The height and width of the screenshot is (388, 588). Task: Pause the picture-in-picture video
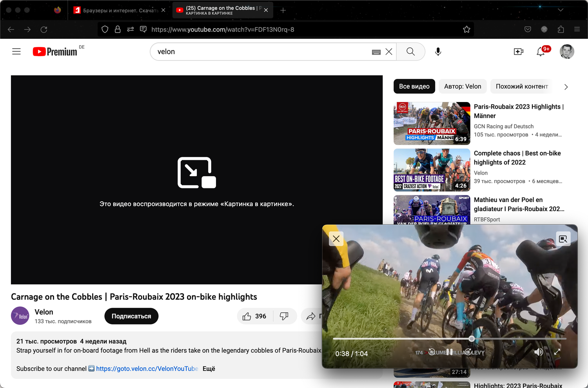tap(450, 352)
